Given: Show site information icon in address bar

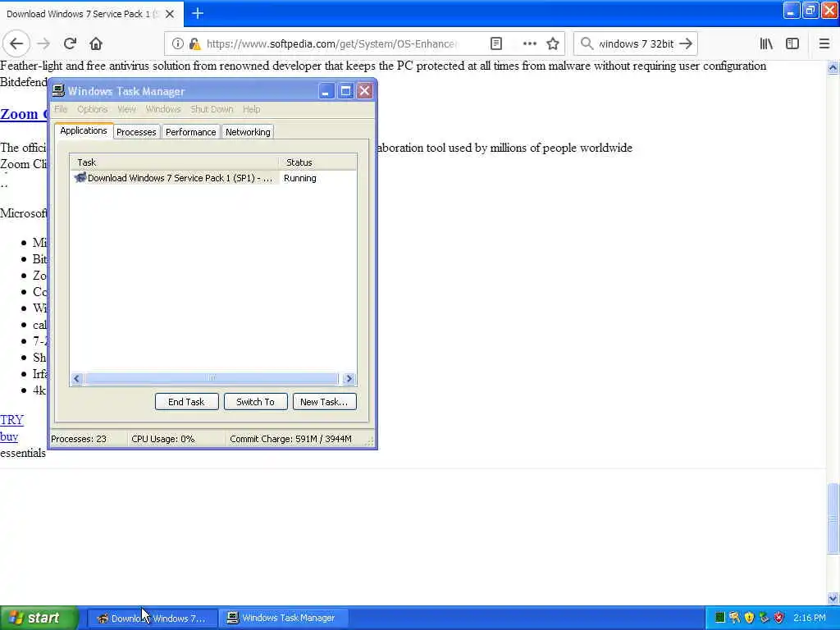Looking at the screenshot, I should click(x=178, y=44).
